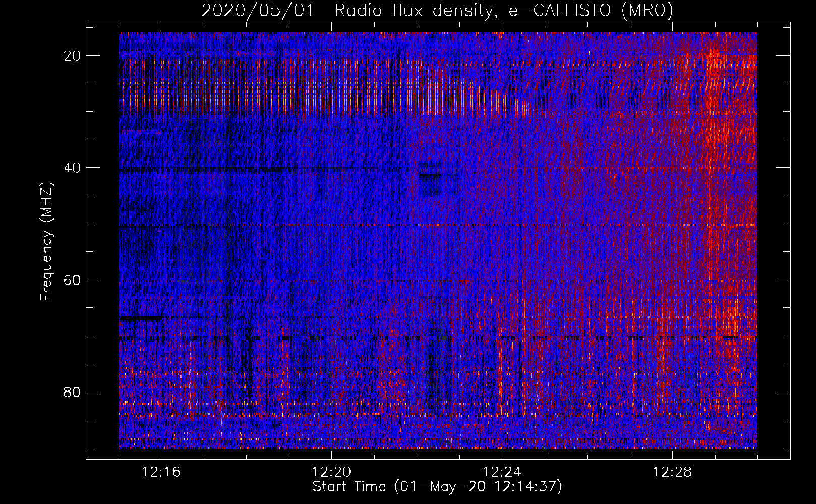The height and width of the screenshot is (504, 816).
Task: Click the 12:28 time tick label
Action: (672, 472)
